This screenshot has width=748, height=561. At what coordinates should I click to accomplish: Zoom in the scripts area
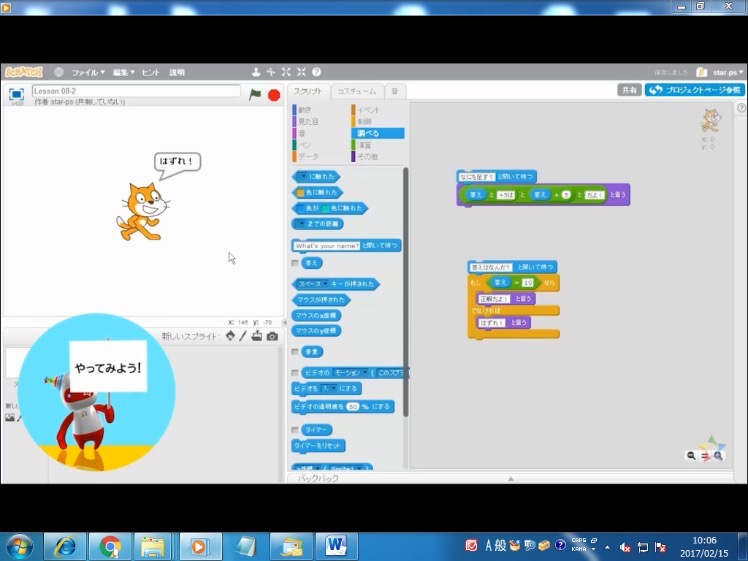(718, 456)
